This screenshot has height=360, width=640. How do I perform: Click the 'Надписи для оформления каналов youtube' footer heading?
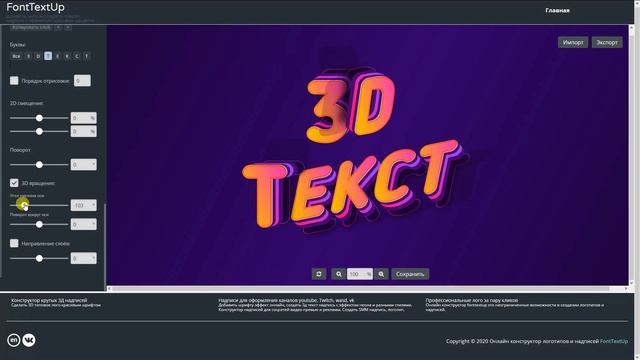point(286,300)
